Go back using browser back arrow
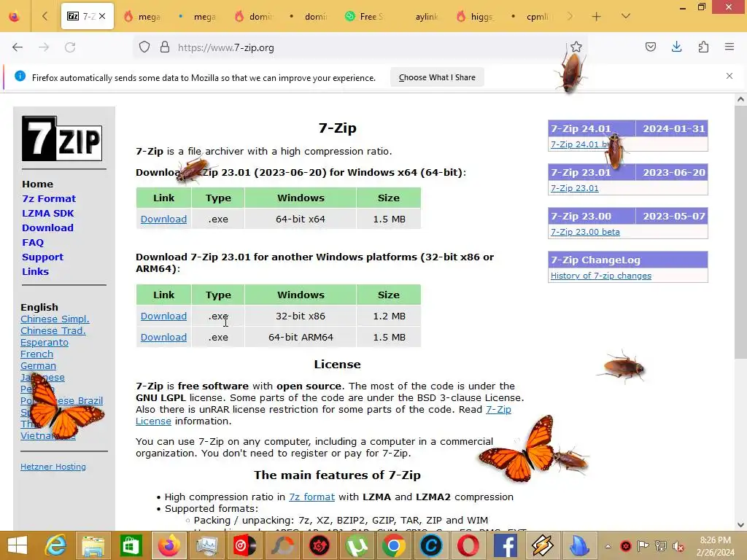 pyautogui.click(x=18, y=47)
